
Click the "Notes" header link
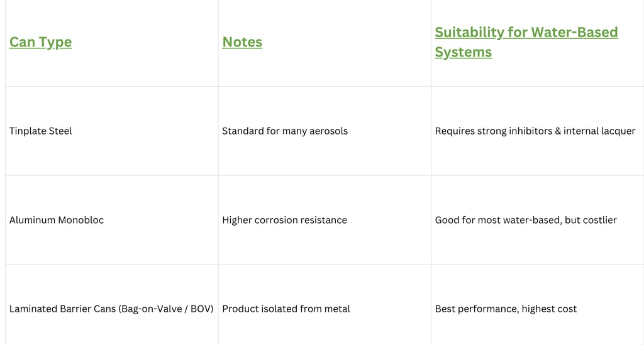coord(242,42)
